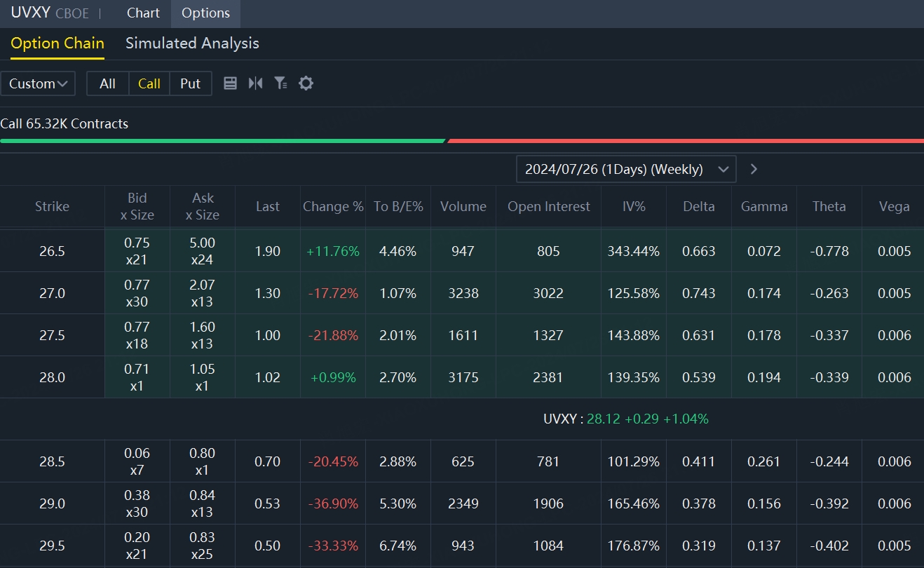Sort by Change % column header

click(x=333, y=207)
